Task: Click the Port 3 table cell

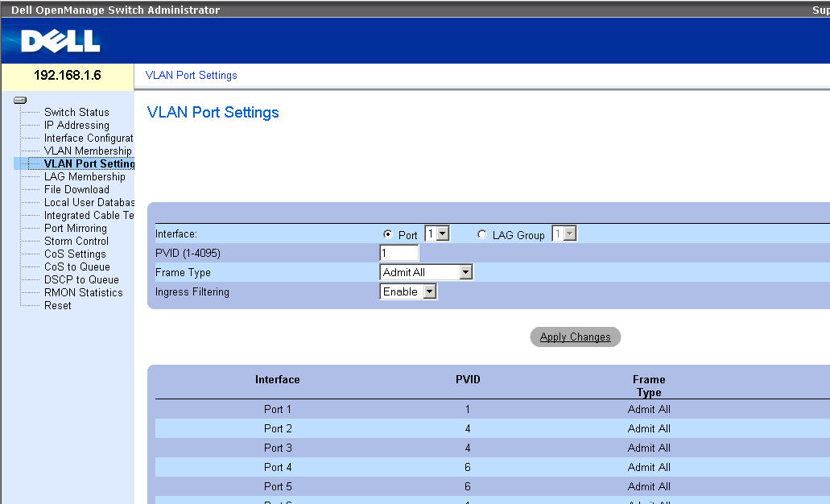Action: [278, 448]
